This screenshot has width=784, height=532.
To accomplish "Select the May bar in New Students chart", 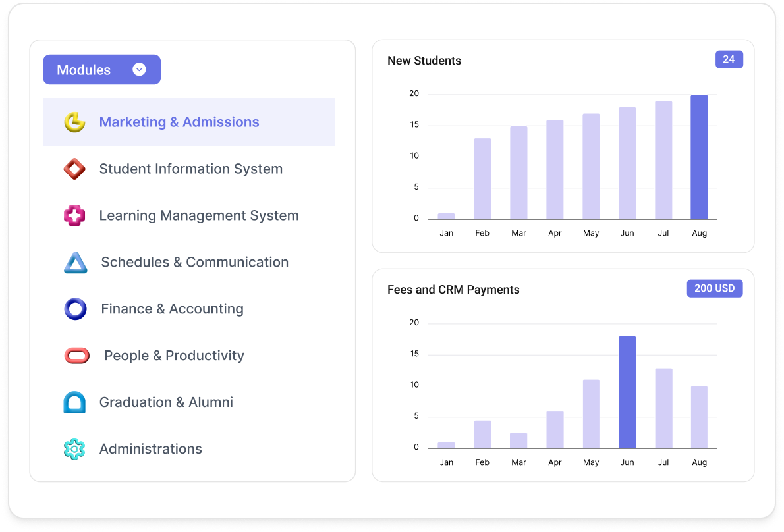I will pos(591,167).
